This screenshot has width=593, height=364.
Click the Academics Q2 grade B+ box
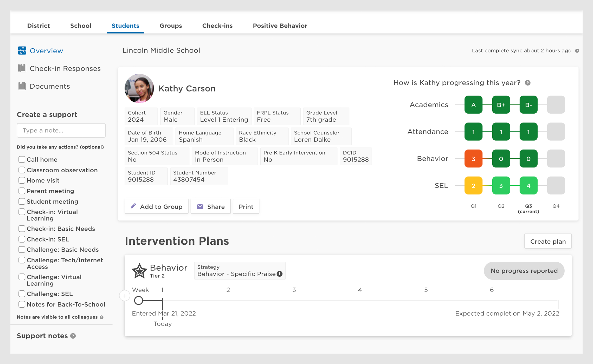[x=501, y=105]
